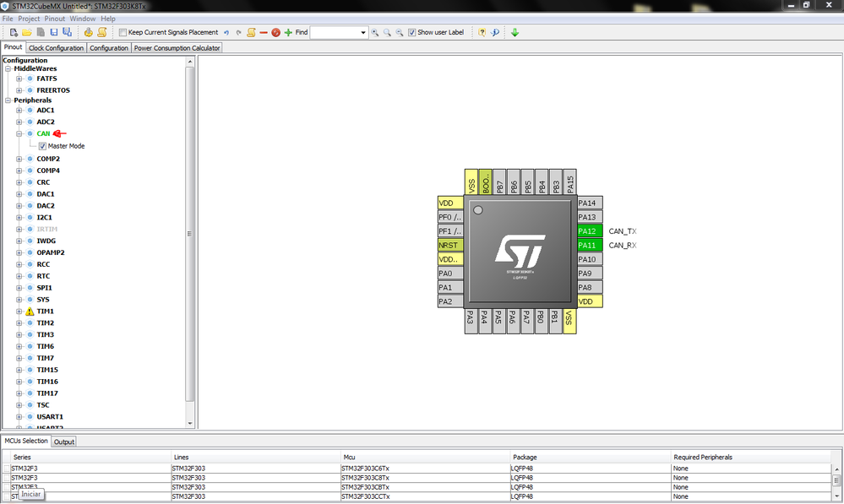The image size is (844, 504).
Task: Click the green down arrow toolbar icon
Action: coord(515,32)
